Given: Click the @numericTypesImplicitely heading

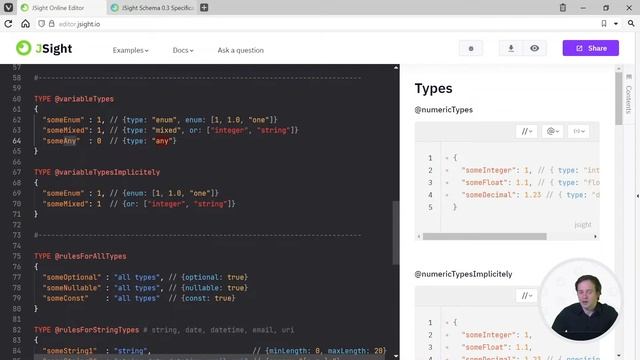Looking at the screenshot, I should click(x=463, y=274).
